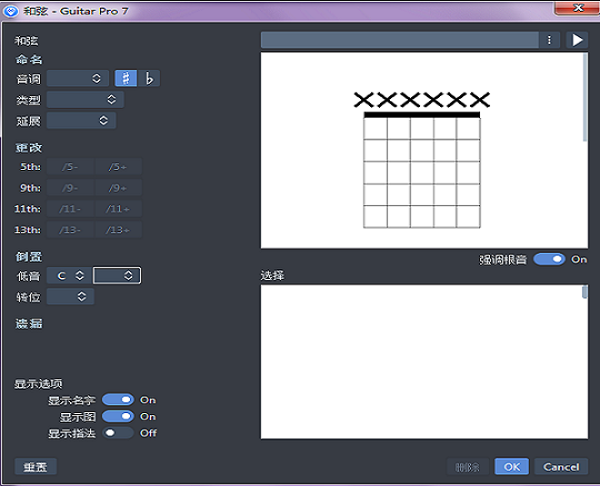Enable the 显示指法 toggle
Screen dimensions: 600x486
click(118, 433)
